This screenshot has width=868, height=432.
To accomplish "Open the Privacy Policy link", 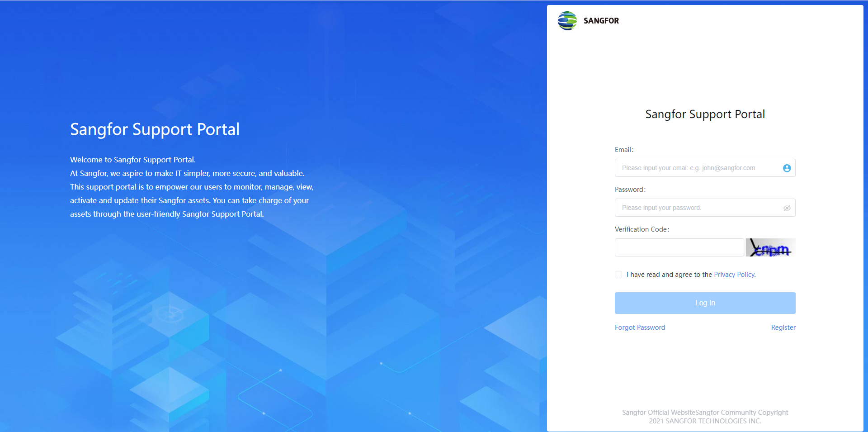I will (734, 275).
